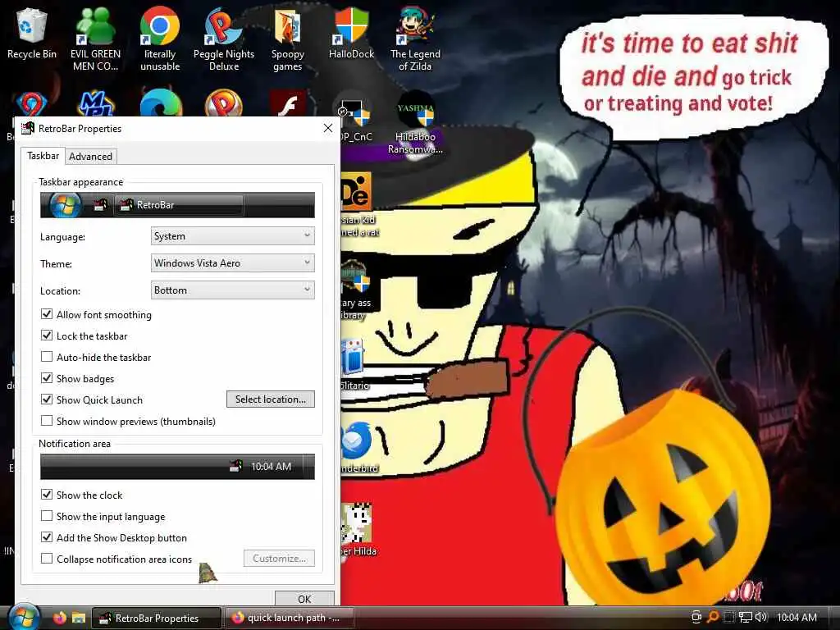Image resolution: width=840 pixels, height=630 pixels.
Task: Open File Explorer from the Quick Launch bar
Action: tap(79, 618)
